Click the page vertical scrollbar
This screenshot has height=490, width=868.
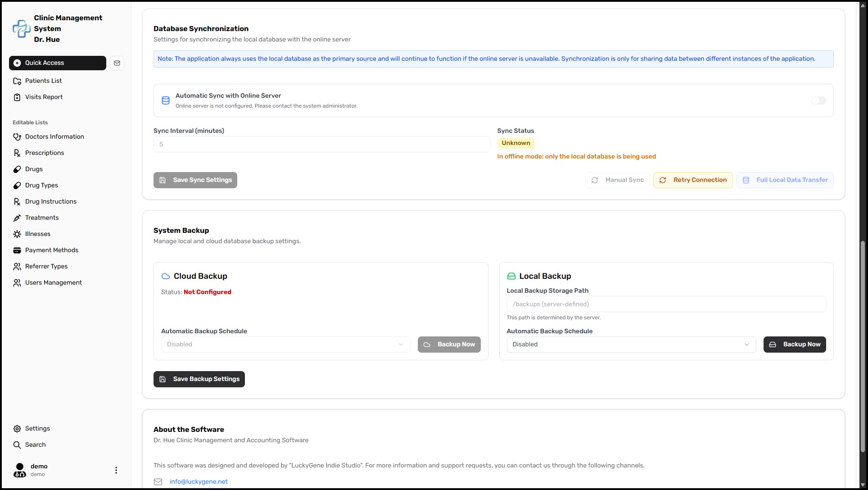point(863,347)
